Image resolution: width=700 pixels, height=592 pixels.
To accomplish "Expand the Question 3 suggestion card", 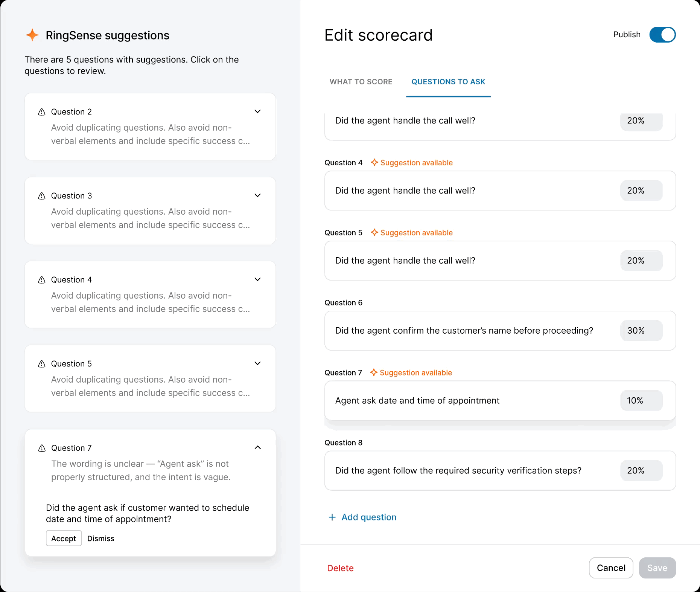I will pyautogui.click(x=257, y=195).
